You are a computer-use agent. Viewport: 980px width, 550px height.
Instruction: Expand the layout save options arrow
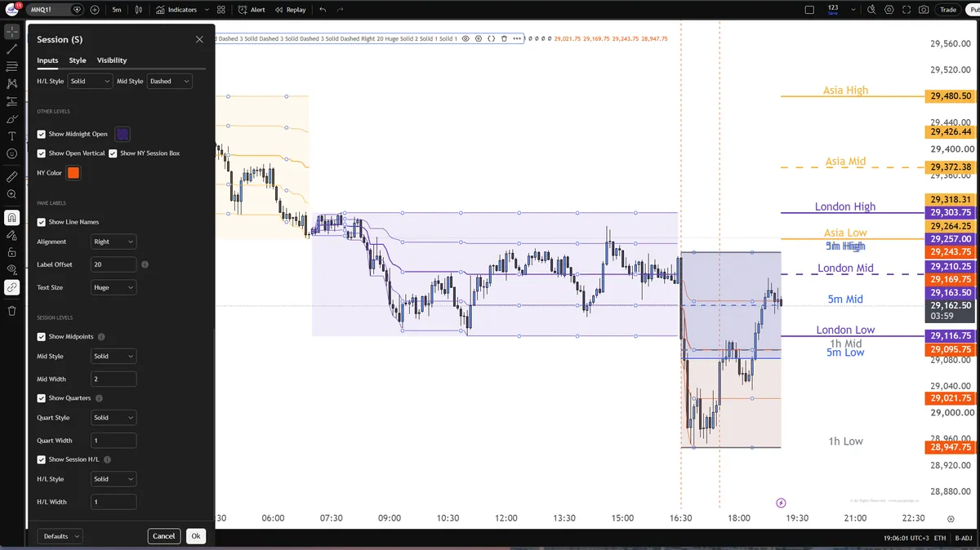[852, 10]
